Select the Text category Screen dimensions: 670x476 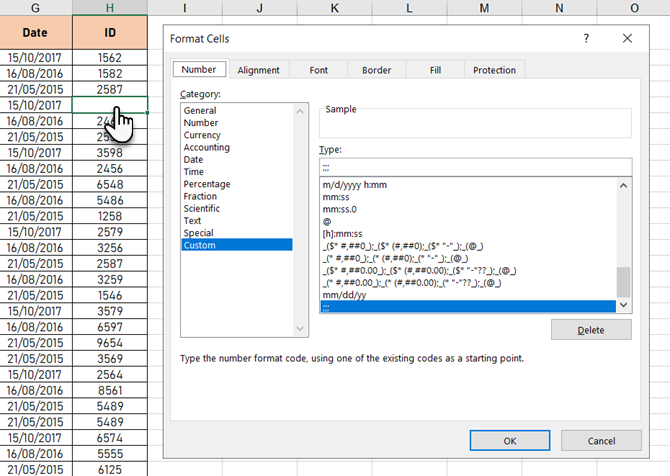pos(192,221)
